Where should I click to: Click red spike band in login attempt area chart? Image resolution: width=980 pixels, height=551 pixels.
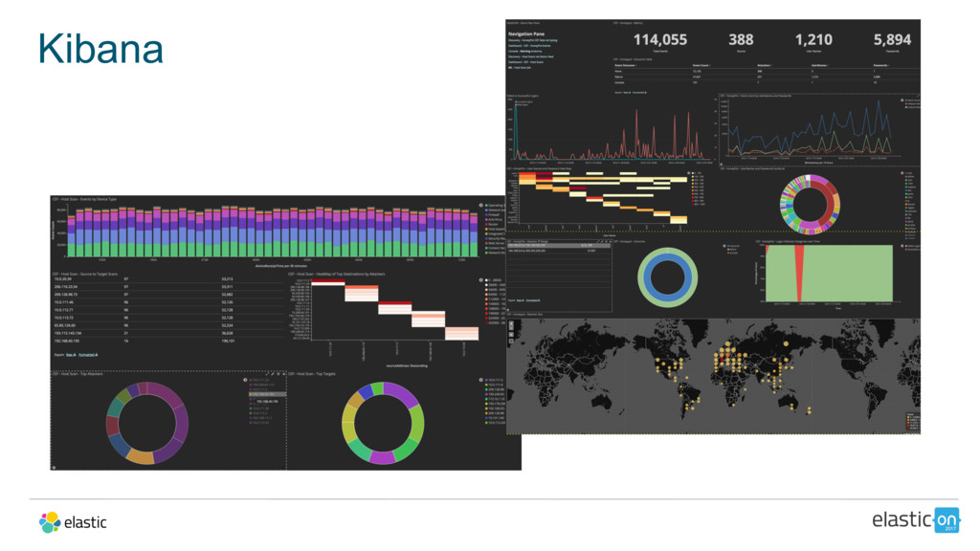coord(799,273)
